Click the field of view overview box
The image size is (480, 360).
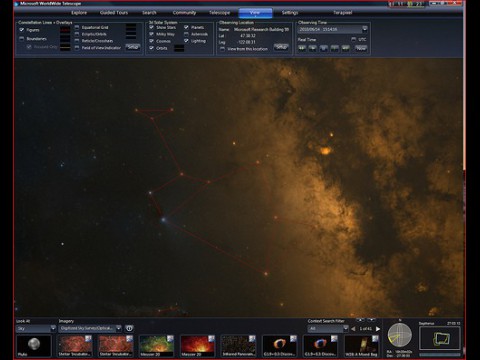(440, 338)
